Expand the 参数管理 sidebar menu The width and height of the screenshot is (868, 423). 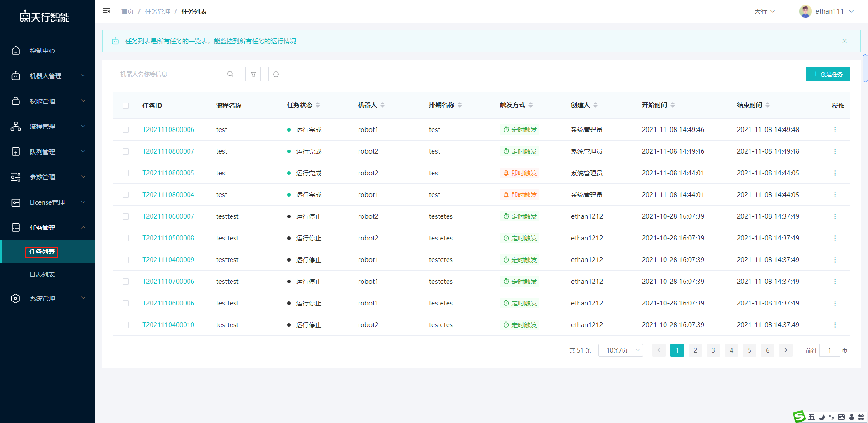point(47,177)
